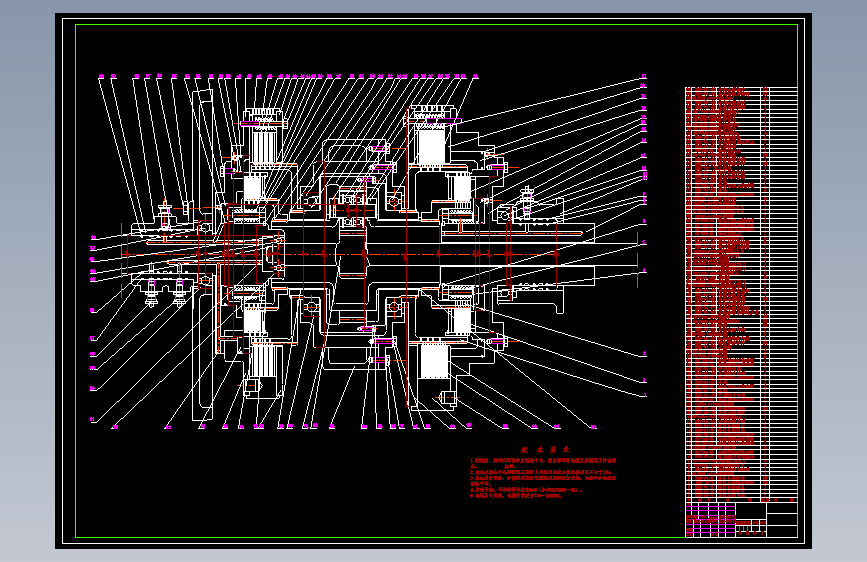This screenshot has width=867, height=562.
Task: Click the red parts list table
Action: 741,294
